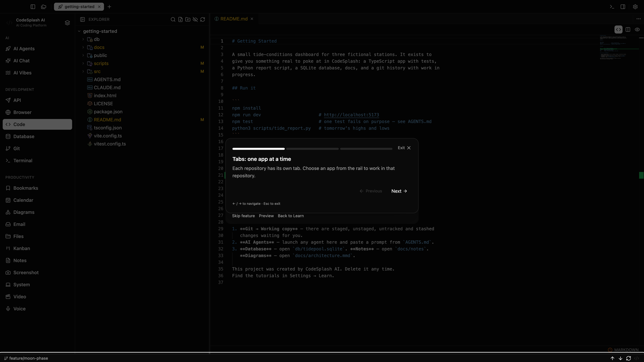This screenshot has height=362, width=644.
Task: Click the feature/moon-phase branch in status bar
Action: click(26, 358)
